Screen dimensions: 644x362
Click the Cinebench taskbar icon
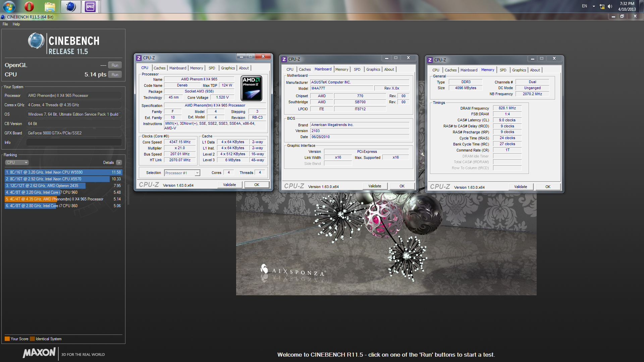[70, 6]
